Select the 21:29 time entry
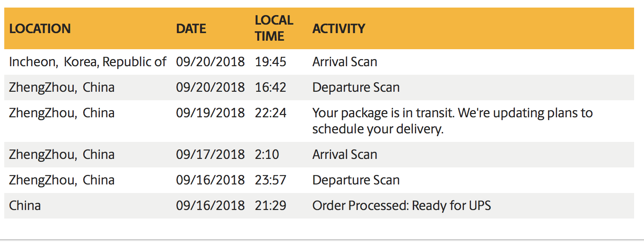Screen dimensions: 644x245 point(270,206)
